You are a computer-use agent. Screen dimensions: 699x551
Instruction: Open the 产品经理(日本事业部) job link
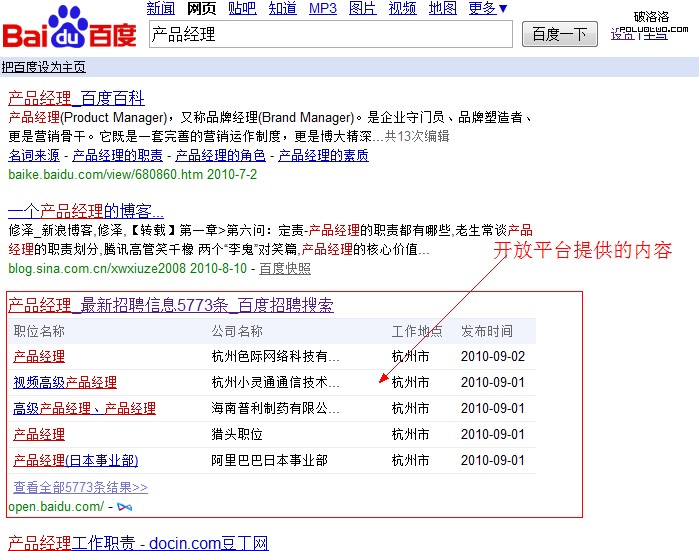point(76,460)
